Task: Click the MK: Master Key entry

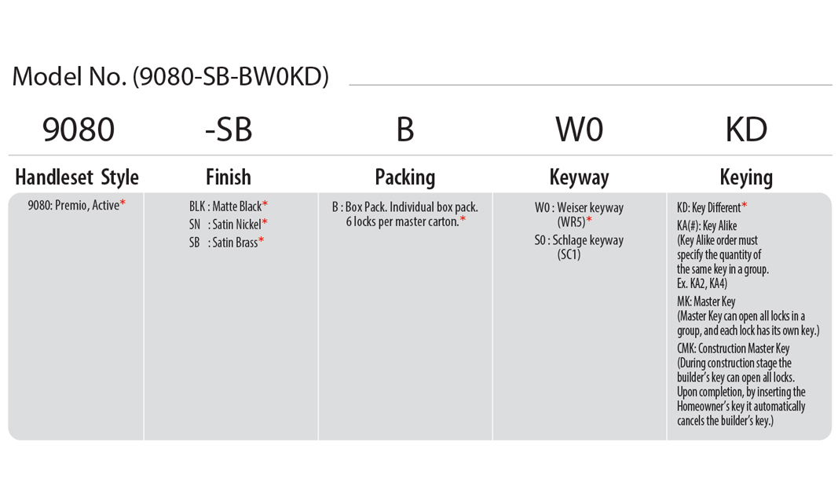Action: point(706,301)
